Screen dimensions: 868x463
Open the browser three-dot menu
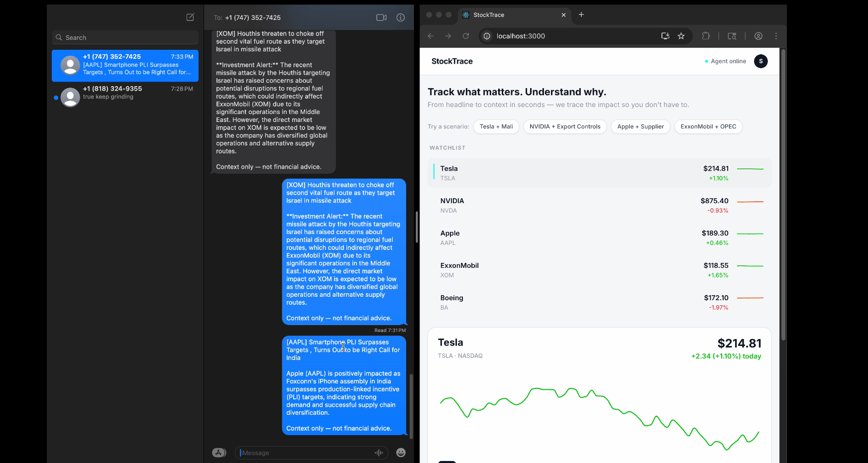(x=776, y=36)
